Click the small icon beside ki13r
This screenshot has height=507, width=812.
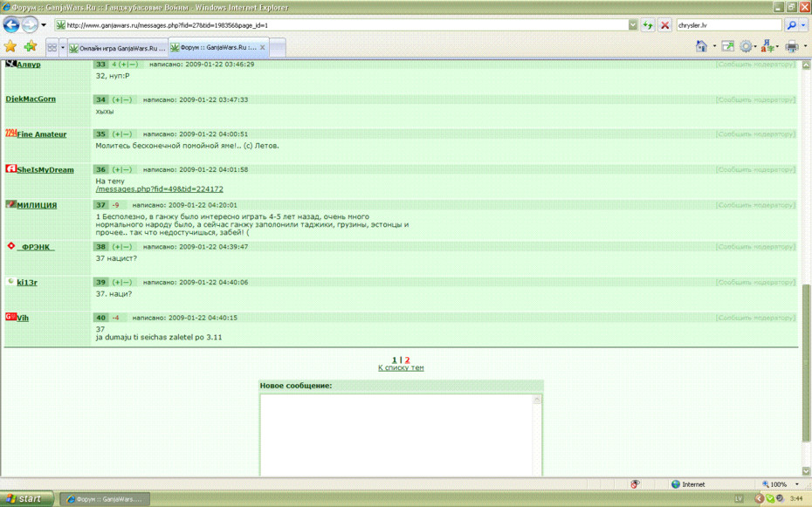10,281
